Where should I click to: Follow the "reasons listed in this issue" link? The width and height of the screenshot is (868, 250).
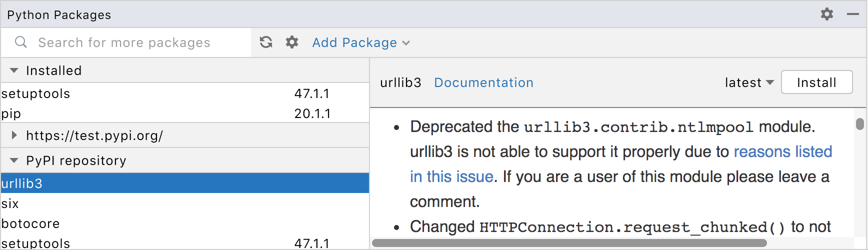782,151
